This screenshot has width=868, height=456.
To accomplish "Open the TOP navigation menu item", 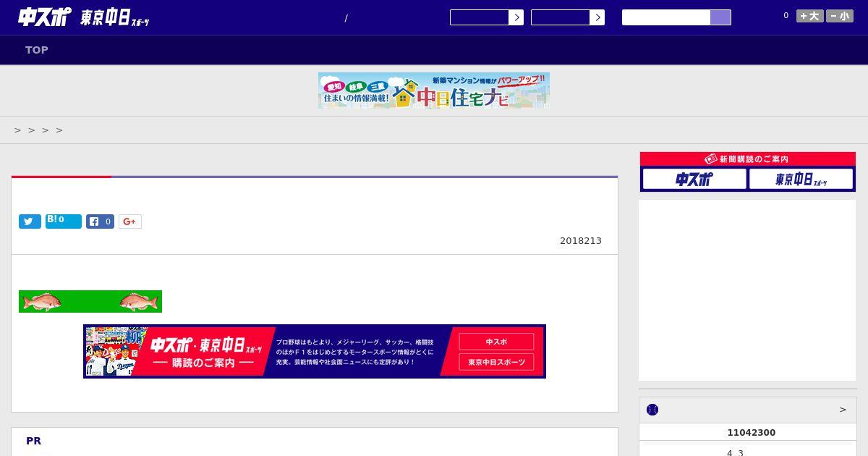I will [37, 50].
